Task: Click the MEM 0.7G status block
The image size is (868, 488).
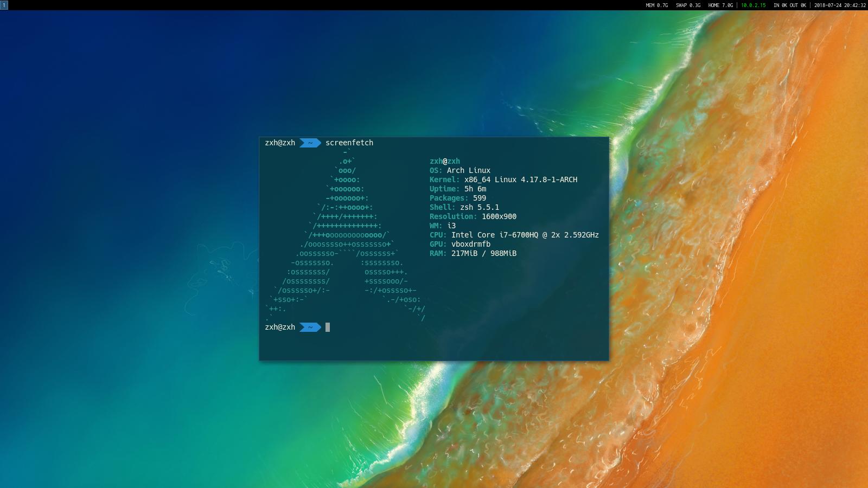Action: click(656, 5)
